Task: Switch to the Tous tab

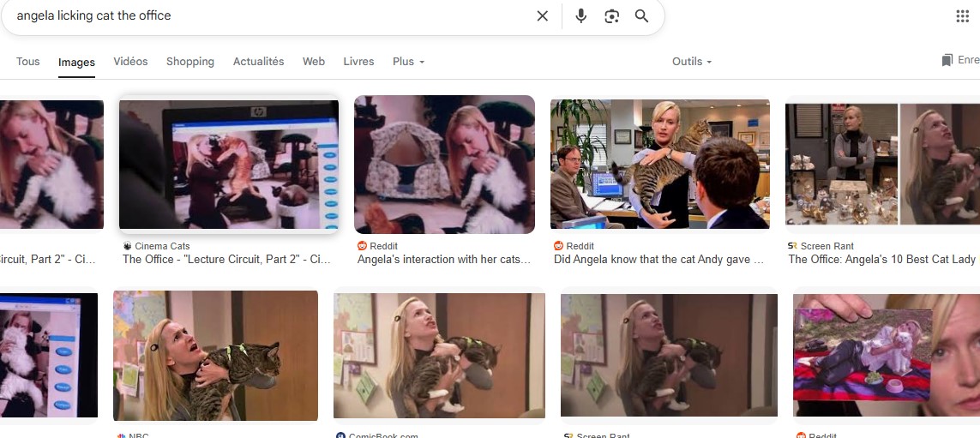Action: (28, 61)
